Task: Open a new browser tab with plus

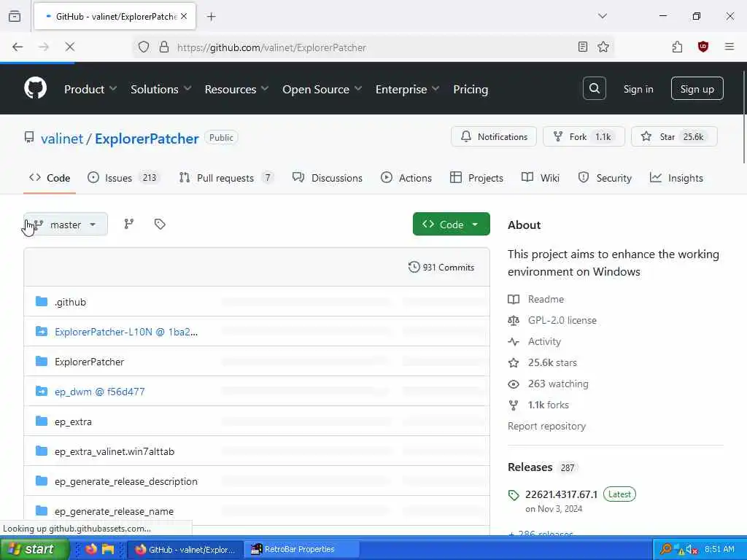Action: click(212, 17)
